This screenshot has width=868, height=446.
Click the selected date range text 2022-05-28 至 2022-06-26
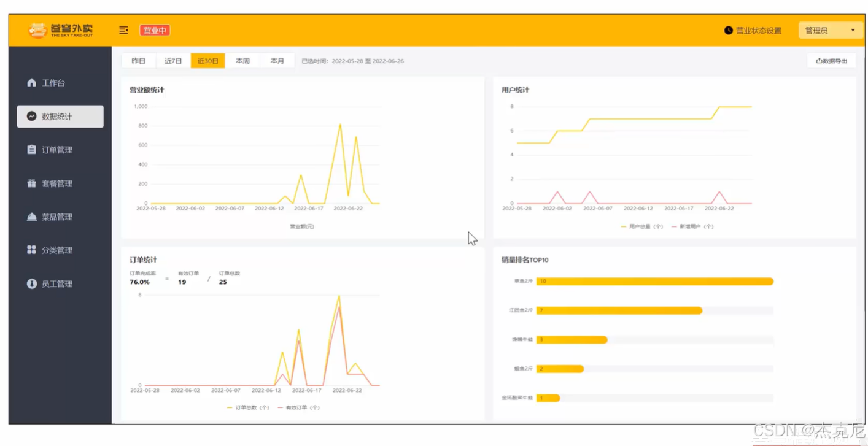[x=368, y=61]
